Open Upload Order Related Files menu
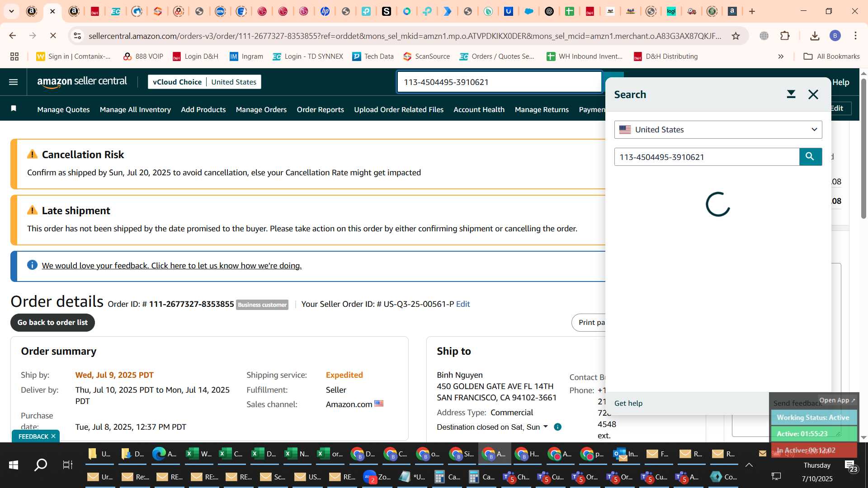 (399, 109)
